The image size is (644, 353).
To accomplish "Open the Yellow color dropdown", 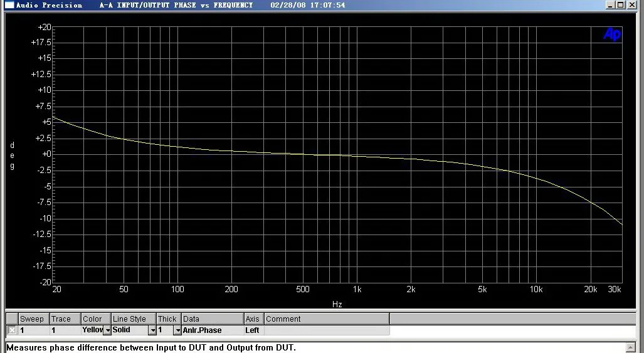I will pyautogui.click(x=107, y=330).
